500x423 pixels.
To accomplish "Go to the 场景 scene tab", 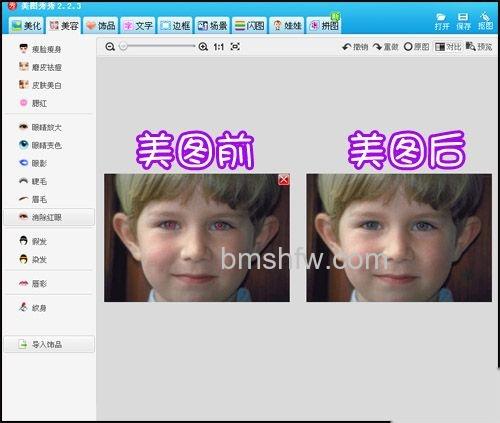I will coord(212,26).
